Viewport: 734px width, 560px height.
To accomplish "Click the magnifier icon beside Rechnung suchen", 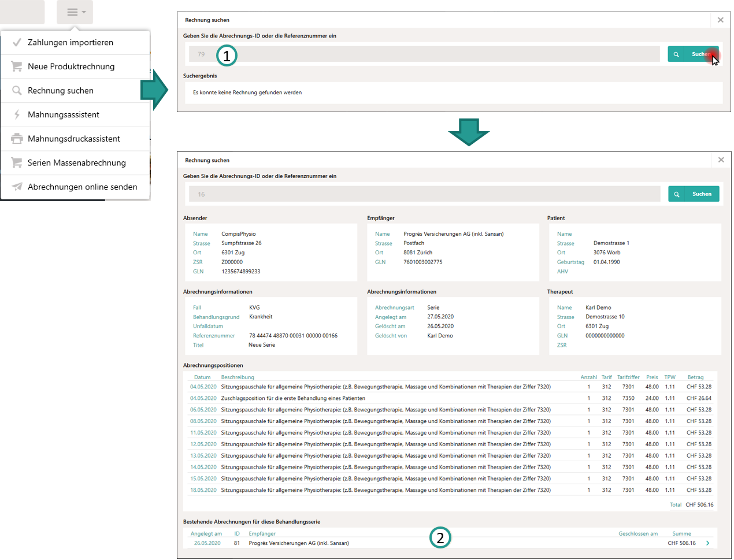I will (x=17, y=91).
